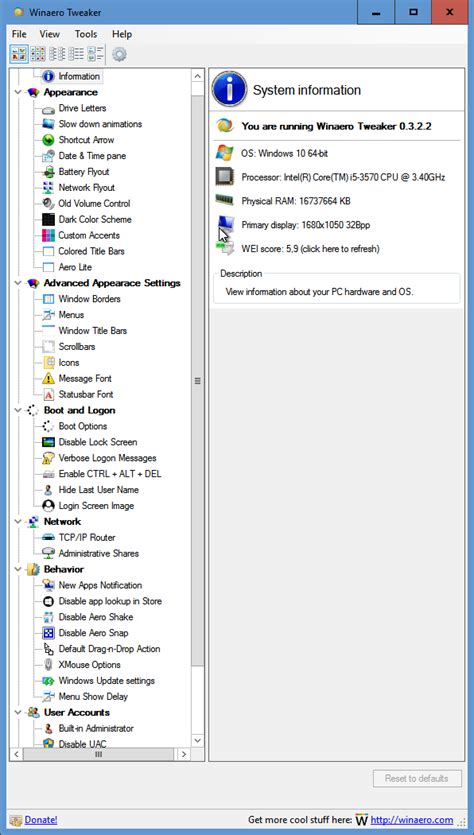Select the Menu Show Delay item

coord(93,697)
